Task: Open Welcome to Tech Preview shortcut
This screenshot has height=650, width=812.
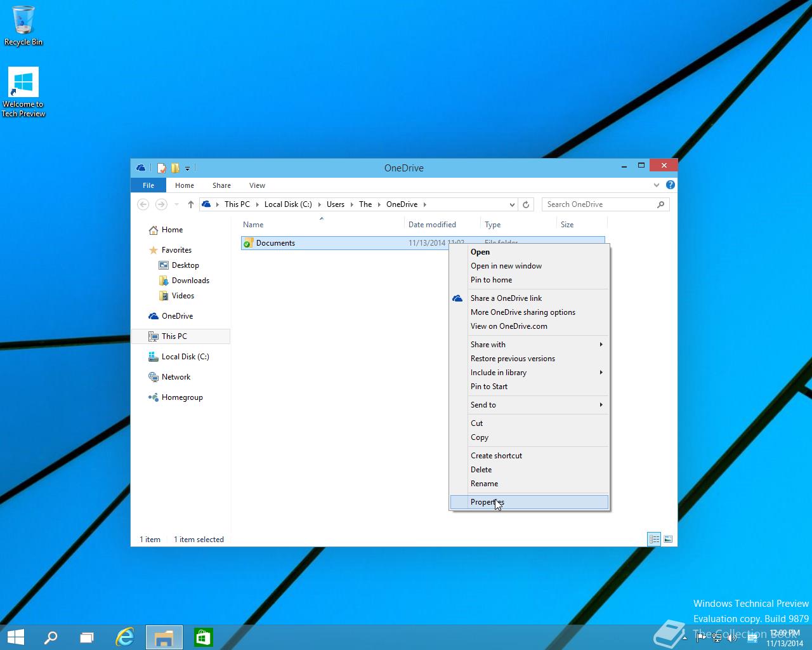Action: 23,93
